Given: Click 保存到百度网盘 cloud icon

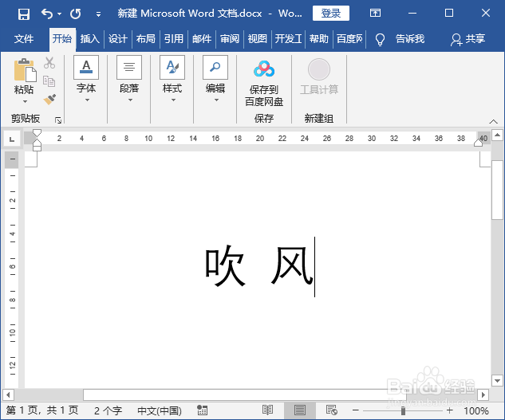Looking at the screenshot, I should click(x=264, y=69).
